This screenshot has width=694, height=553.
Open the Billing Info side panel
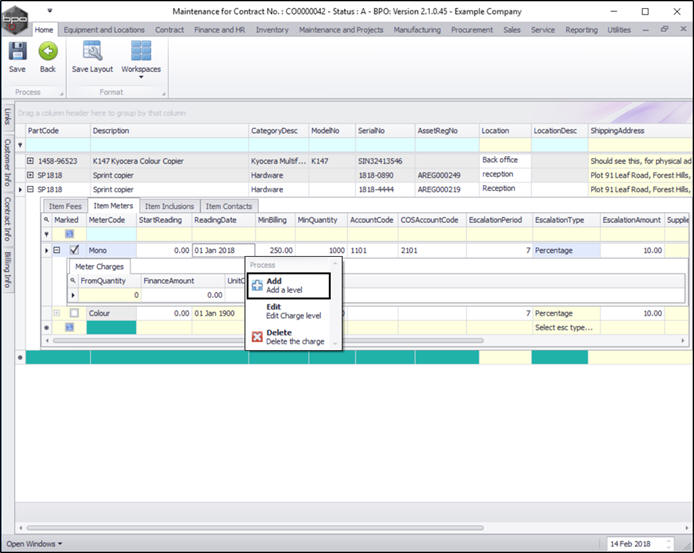[x=7, y=271]
